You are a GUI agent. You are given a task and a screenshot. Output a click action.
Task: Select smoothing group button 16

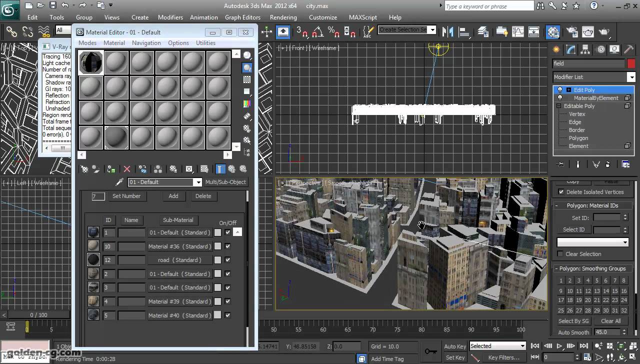pyautogui.click(x=623, y=290)
